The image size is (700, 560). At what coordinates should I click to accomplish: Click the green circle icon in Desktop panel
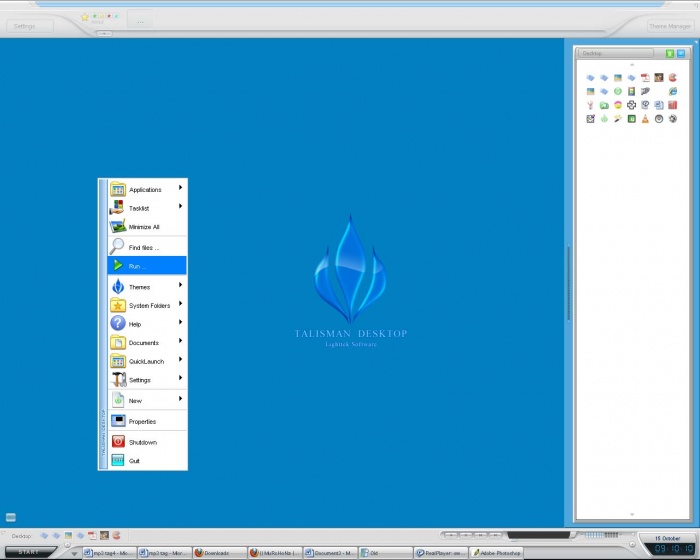pyautogui.click(x=618, y=91)
